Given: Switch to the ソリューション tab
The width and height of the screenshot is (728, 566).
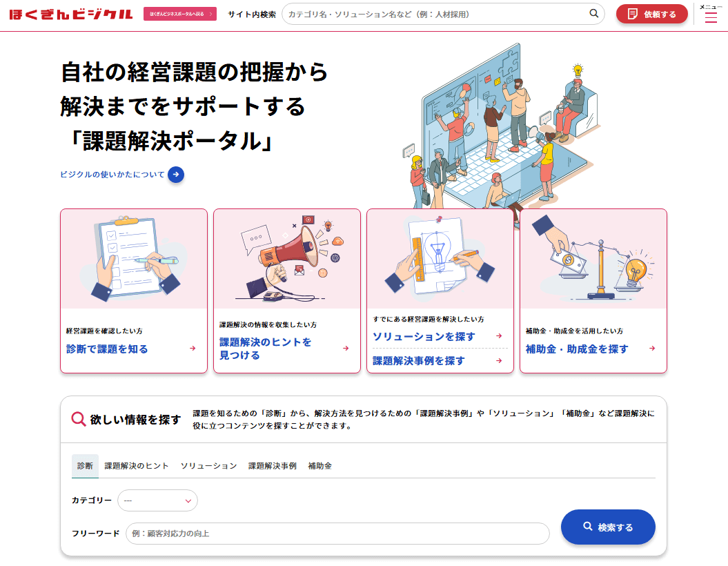Looking at the screenshot, I should (x=209, y=466).
